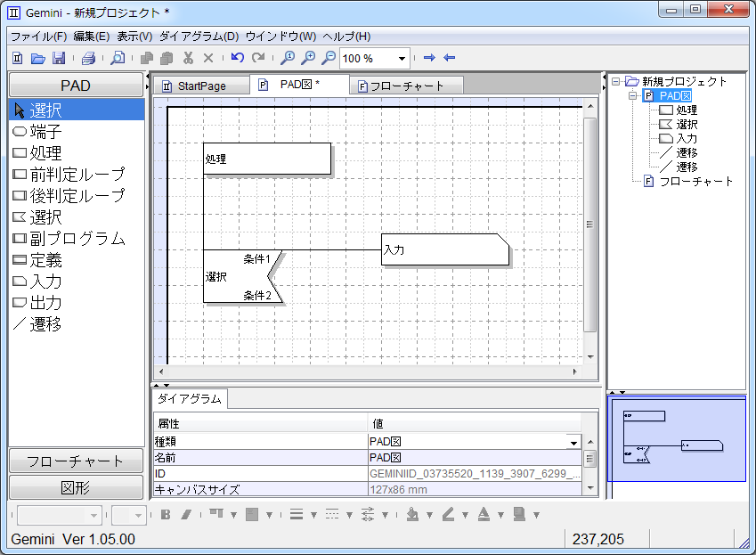Select the 入力 item in project tree
Viewport: 756px width, 555px height.
click(679, 138)
